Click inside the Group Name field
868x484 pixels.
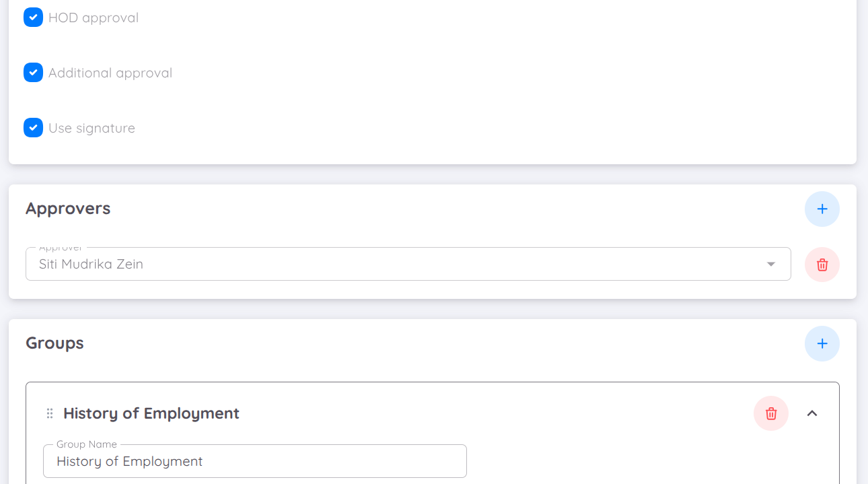click(x=254, y=461)
